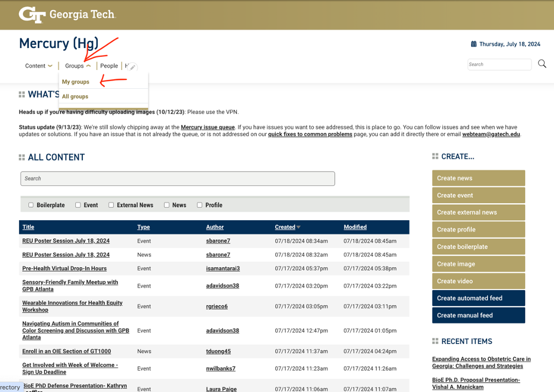Click the Create external news button
This screenshot has height=392, width=554.
point(478,213)
